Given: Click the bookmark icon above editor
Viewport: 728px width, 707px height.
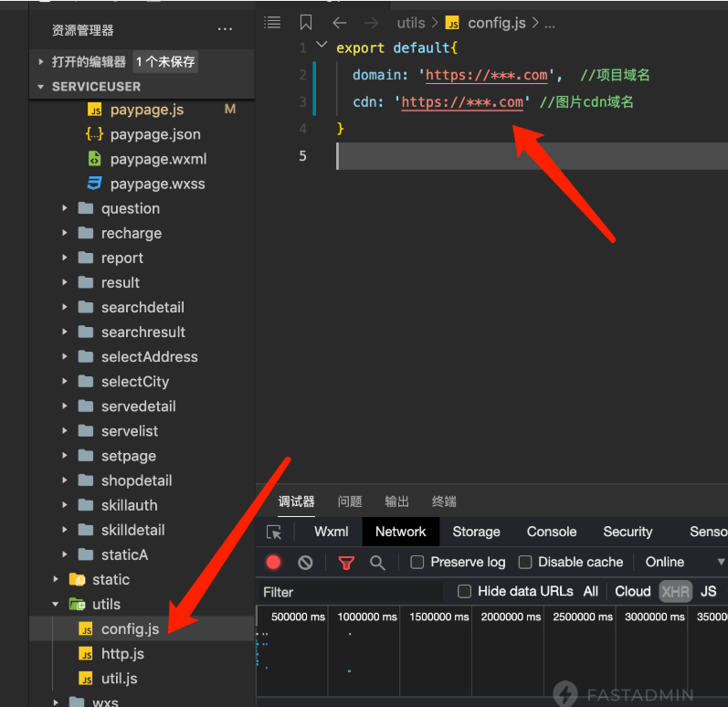Looking at the screenshot, I should point(306,23).
